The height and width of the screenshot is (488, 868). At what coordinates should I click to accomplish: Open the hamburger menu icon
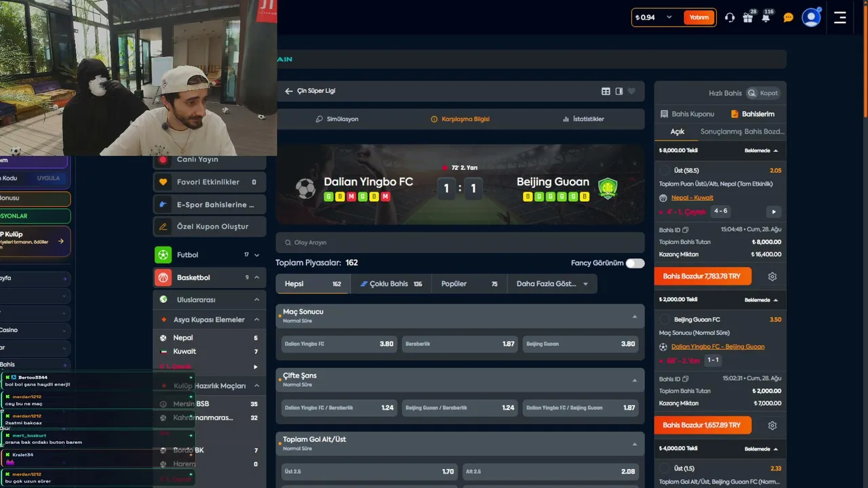[x=840, y=18]
